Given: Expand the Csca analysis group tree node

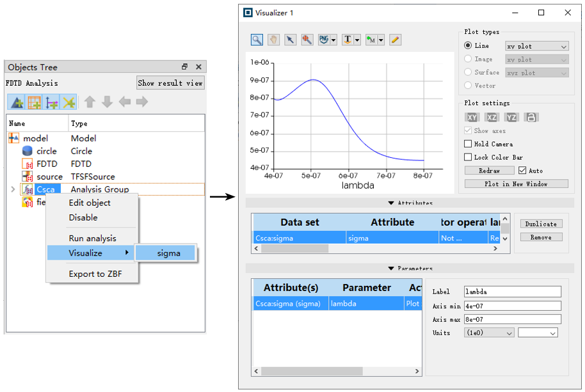Looking at the screenshot, I should pyautogui.click(x=13, y=189).
